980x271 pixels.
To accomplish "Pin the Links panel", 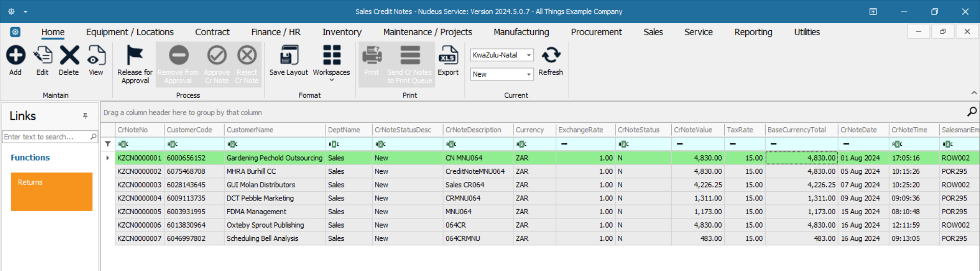I will (x=85, y=116).
